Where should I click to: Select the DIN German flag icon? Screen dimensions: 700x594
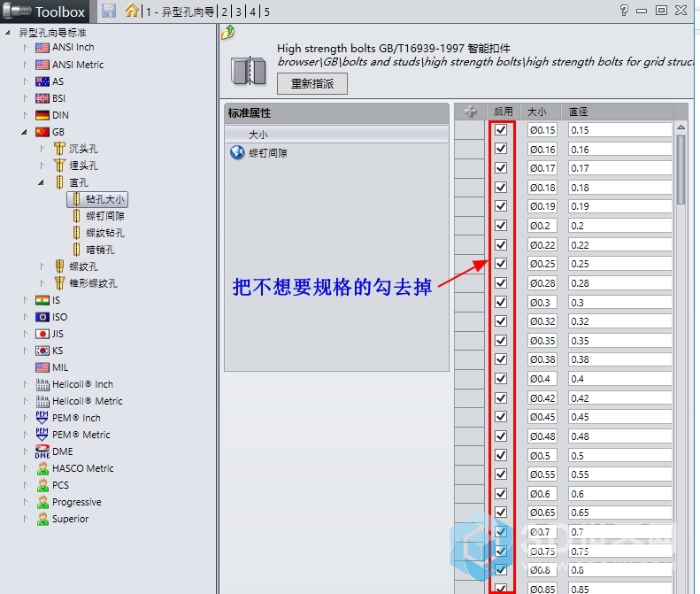[x=42, y=115]
